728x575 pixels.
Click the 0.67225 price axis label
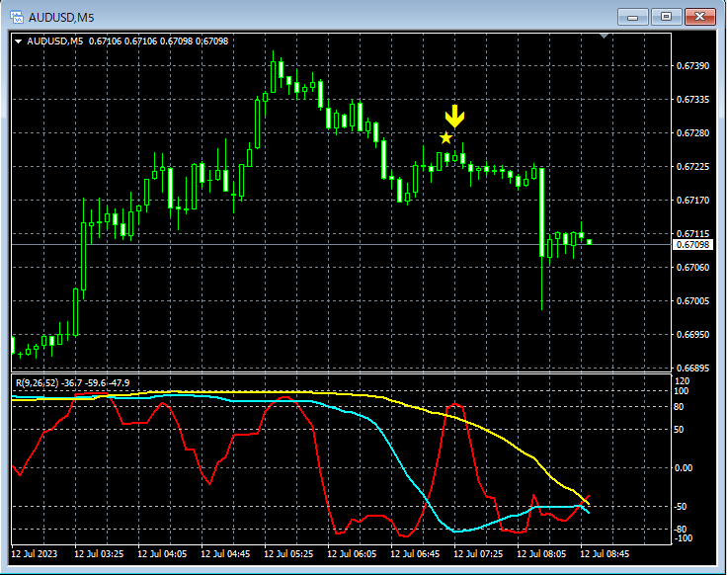point(692,166)
